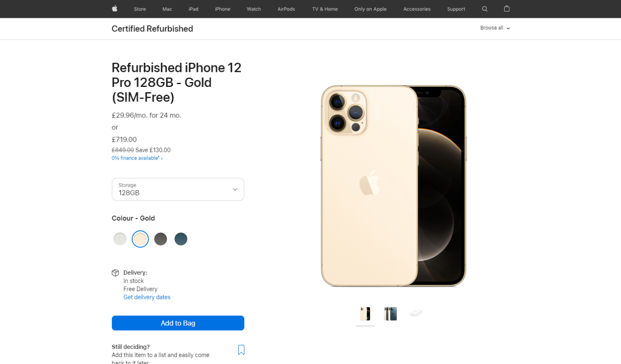Open the shopping bag icon
621x364 pixels.
(x=507, y=9)
